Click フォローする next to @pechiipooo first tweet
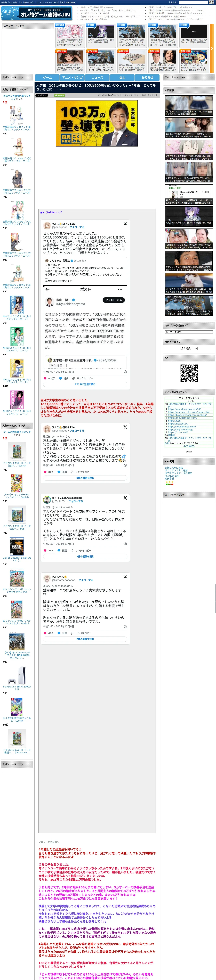216x980 pixels. click(x=77, y=227)
